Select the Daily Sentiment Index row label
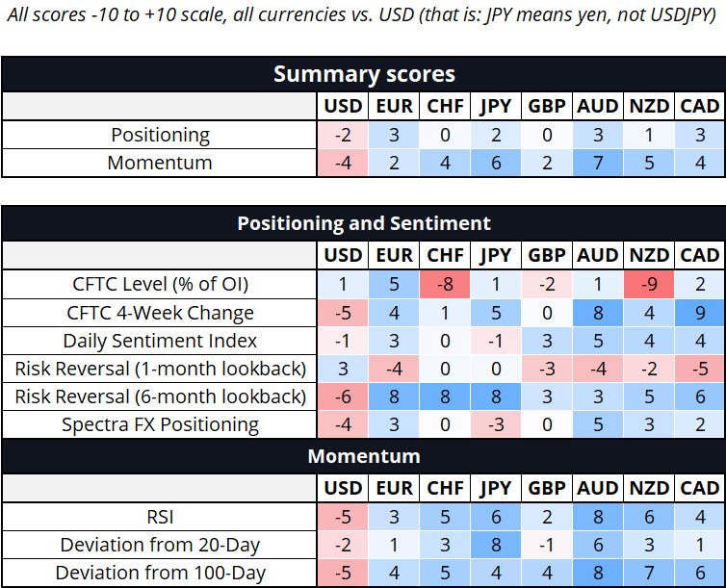726x588 pixels. tap(160, 340)
